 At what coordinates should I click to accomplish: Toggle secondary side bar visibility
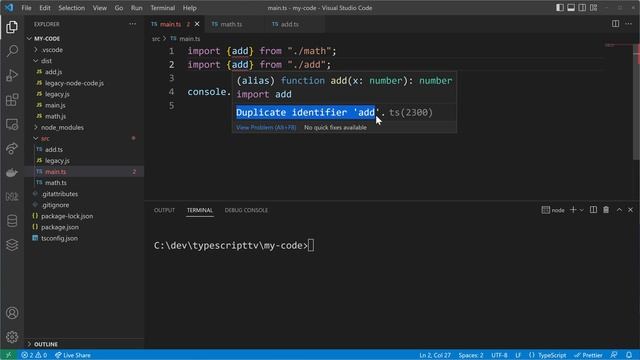coord(582,8)
